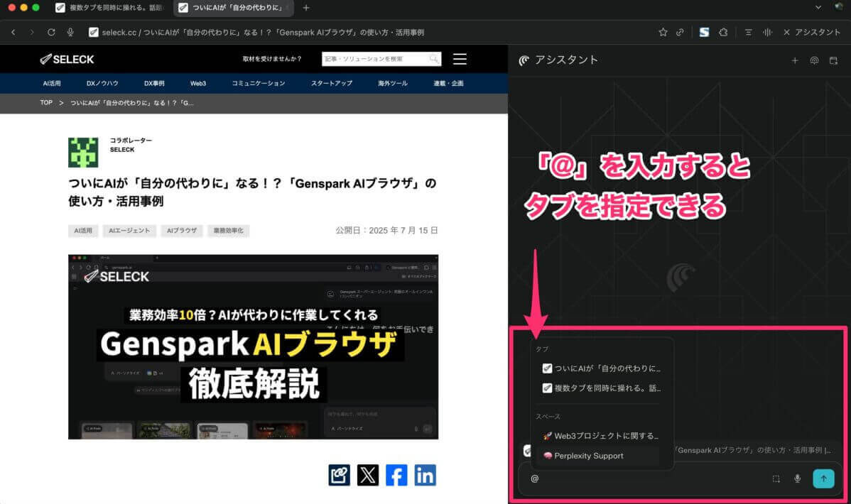
Task: Open a new tab with plus button
Action: coord(306,8)
